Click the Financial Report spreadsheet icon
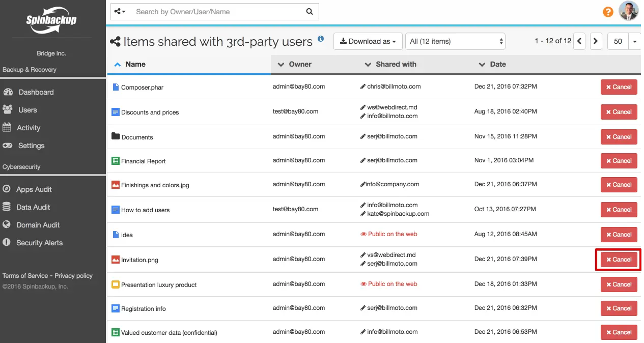 pos(116,161)
